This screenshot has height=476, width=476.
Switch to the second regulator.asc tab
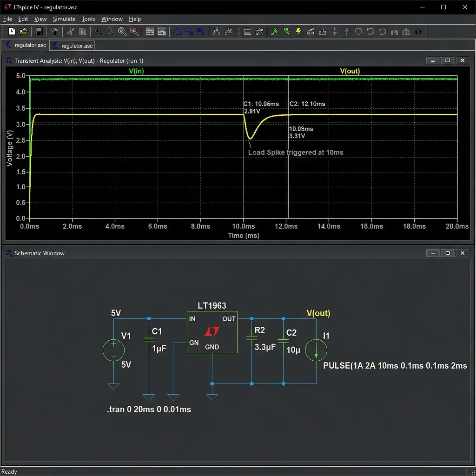coord(73,46)
